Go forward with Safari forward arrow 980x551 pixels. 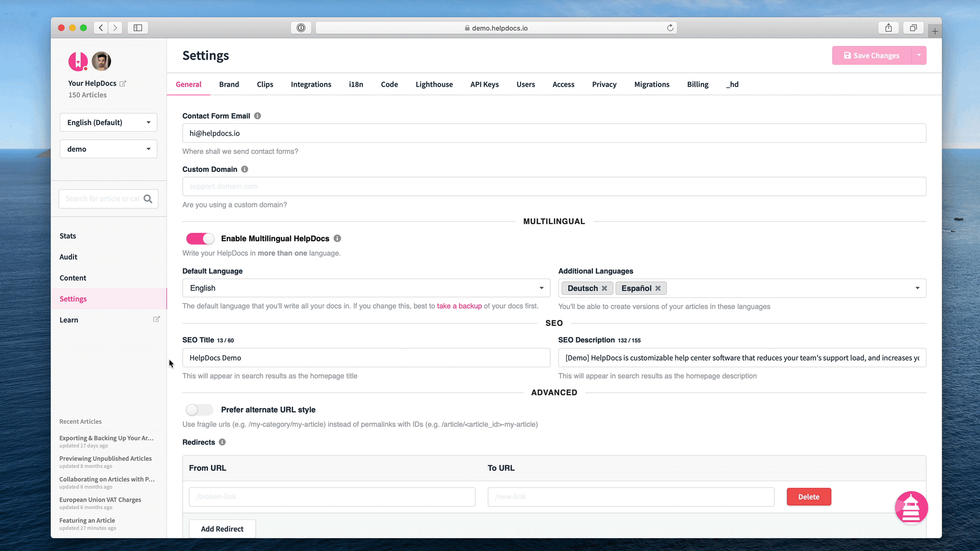click(x=115, y=28)
